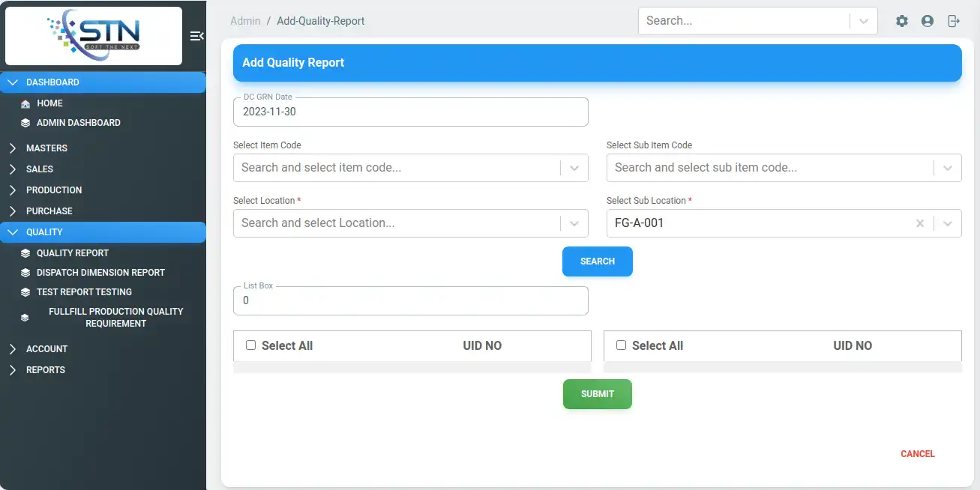Screen dimensions: 980x490
Task: Clear the FG-A-001 sub location selection
Action: [x=920, y=223]
